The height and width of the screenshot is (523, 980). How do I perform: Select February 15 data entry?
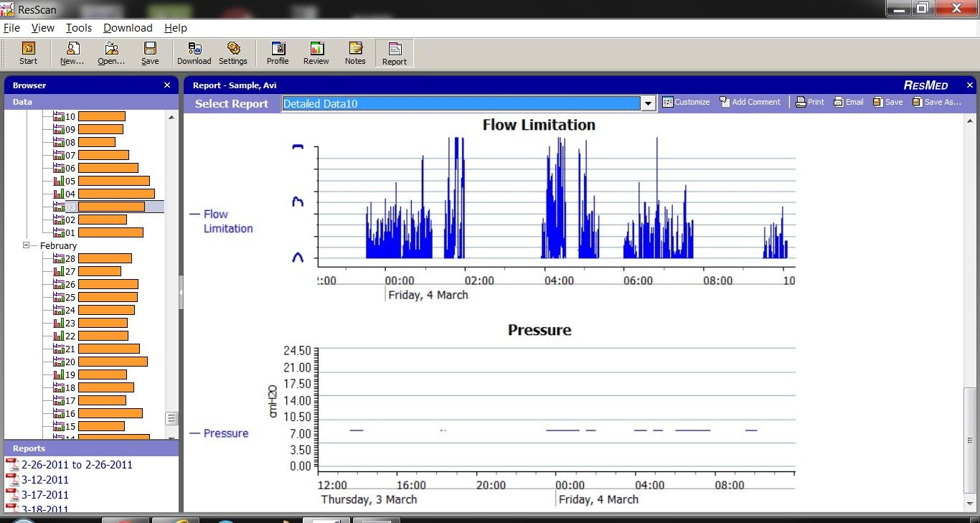[89, 426]
